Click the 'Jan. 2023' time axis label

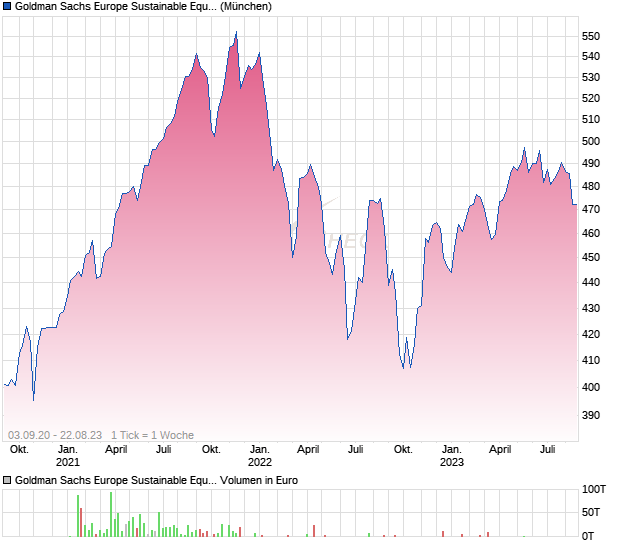coord(452,456)
